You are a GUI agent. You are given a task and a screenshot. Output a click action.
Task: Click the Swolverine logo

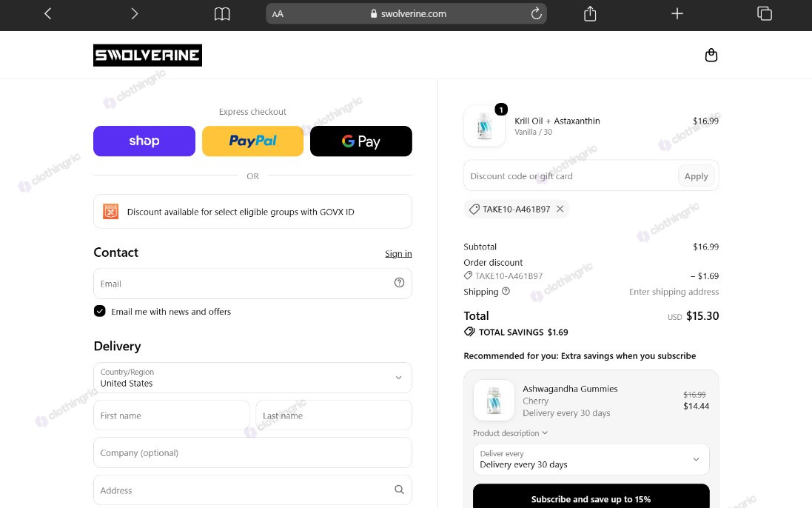pos(147,56)
